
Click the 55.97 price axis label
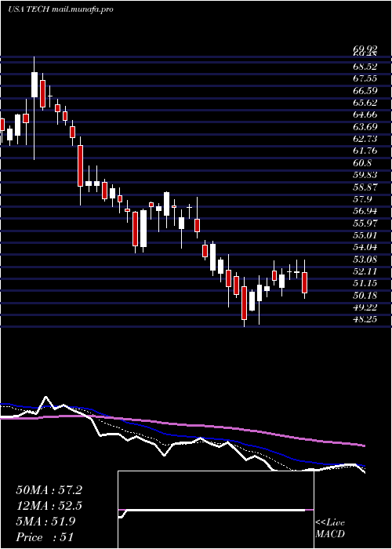click(x=365, y=223)
